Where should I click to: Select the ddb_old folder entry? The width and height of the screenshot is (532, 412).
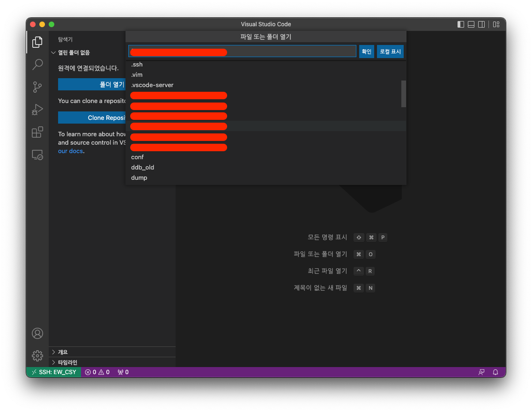click(266, 168)
